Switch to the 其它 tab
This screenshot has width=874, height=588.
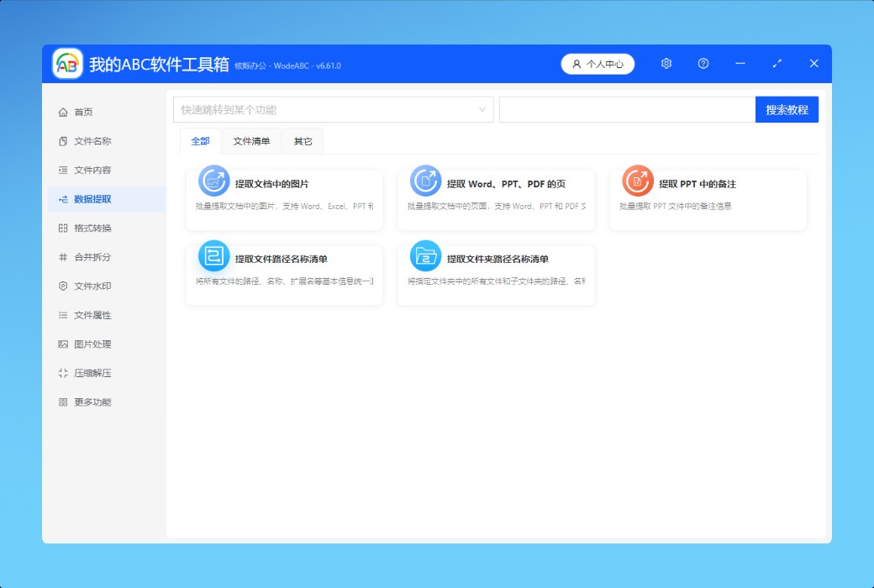click(x=303, y=142)
